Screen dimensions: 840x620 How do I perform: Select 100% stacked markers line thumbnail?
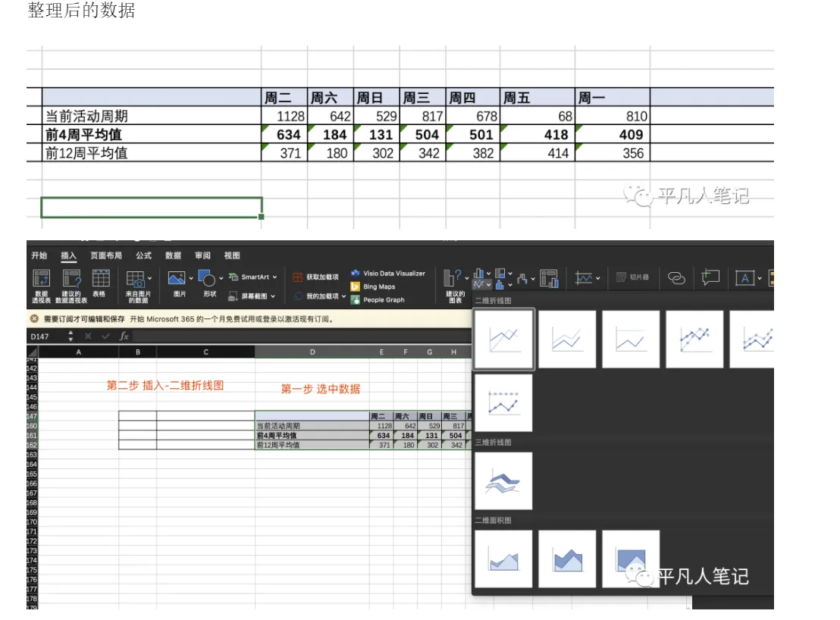point(503,402)
